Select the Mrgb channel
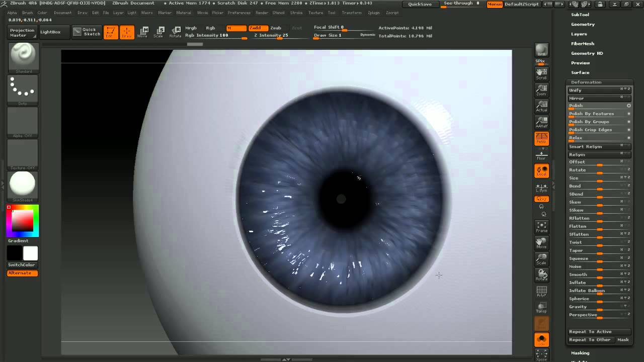This screenshot has height=362, width=644. tap(191, 28)
